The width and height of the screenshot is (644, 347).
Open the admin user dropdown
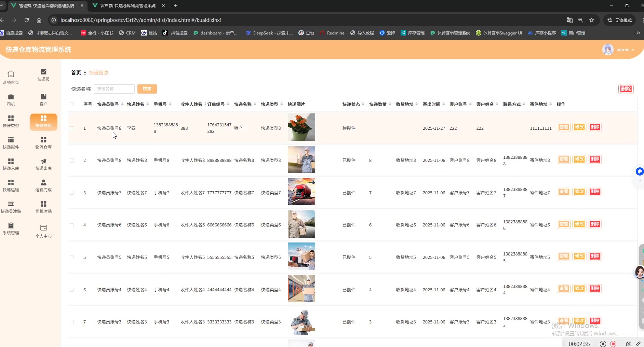point(618,50)
